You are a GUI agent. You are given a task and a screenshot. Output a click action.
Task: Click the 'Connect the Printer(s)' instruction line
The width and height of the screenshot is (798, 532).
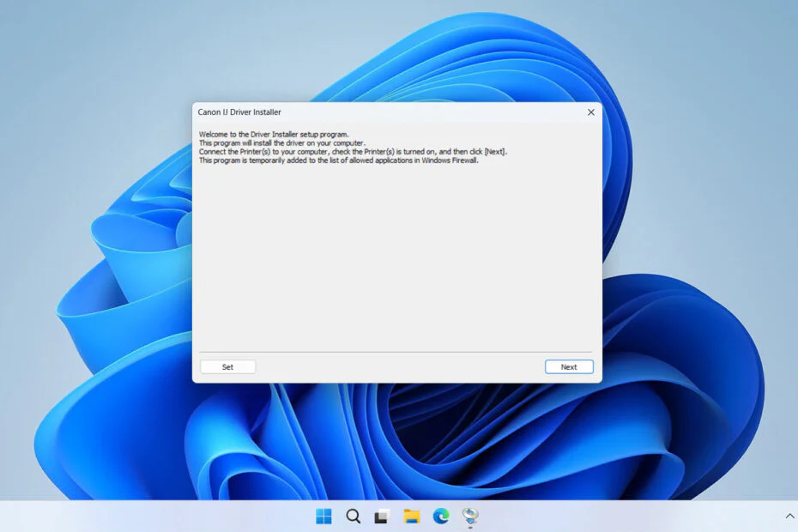pyautogui.click(x=353, y=152)
